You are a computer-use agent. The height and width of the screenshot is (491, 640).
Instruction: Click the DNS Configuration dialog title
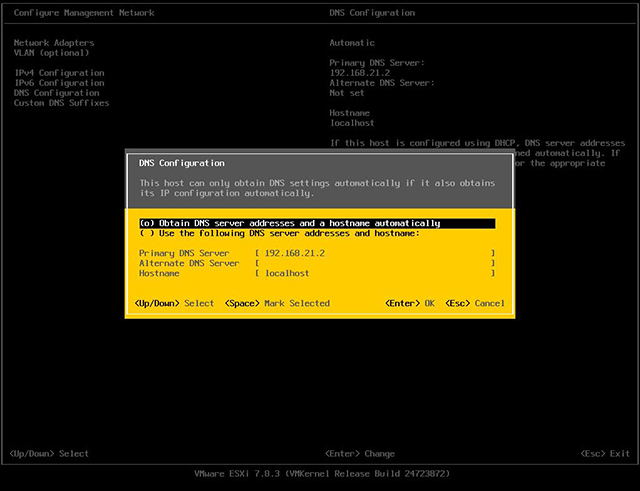click(182, 163)
